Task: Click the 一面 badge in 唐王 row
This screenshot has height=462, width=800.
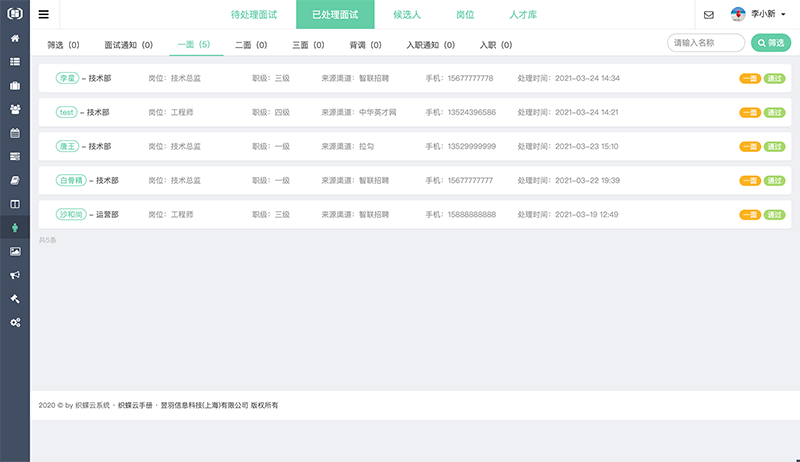Action: (750, 147)
